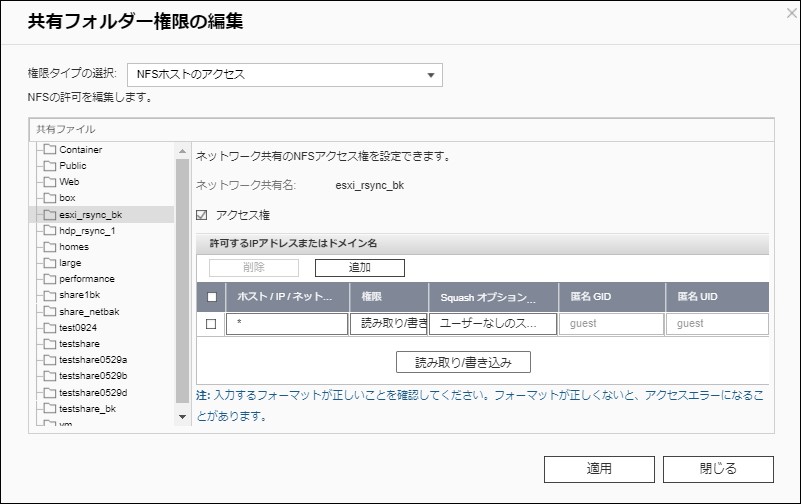Image resolution: width=801 pixels, height=504 pixels.
Task: Toggle the アクセス権 checkbox
Action: pyautogui.click(x=201, y=215)
